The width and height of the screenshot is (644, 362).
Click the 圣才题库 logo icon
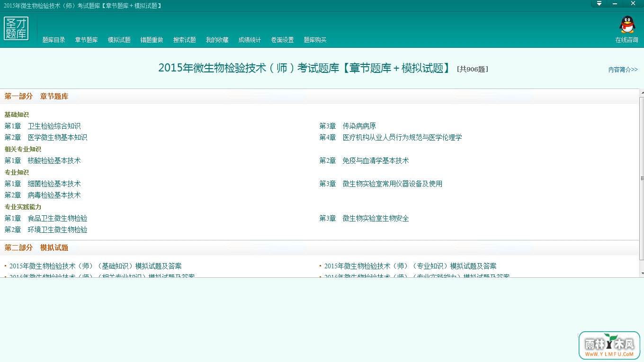click(16, 28)
